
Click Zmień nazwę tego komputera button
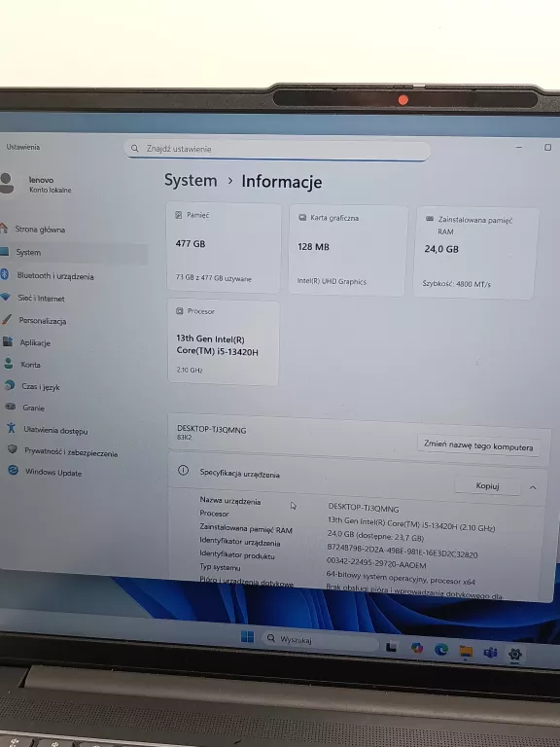coord(478,446)
